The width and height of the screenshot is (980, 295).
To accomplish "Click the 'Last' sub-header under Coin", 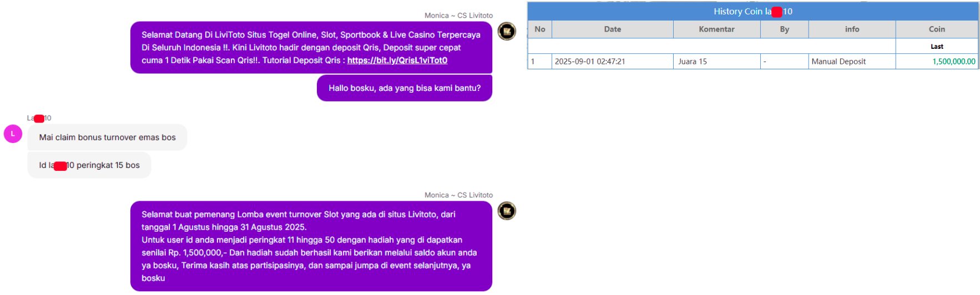I will coord(937,47).
